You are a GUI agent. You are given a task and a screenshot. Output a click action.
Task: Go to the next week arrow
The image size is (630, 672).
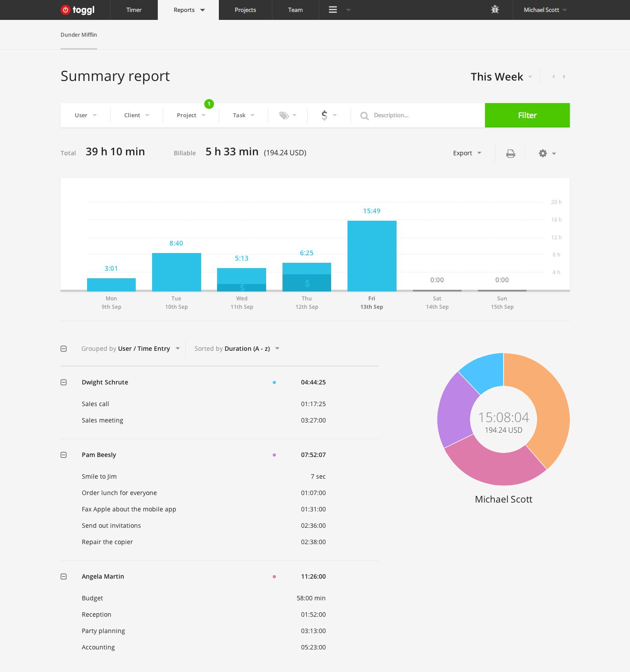pyautogui.click(x=564, y=77)
